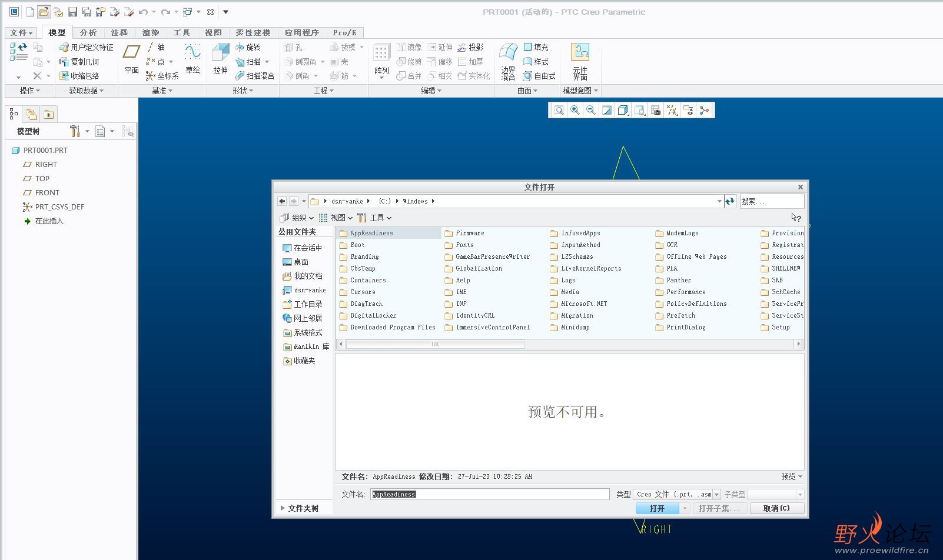Switch to the 应用程序 ribbon tab
This screenshot has width=943, height=560.
tap(302, 33)
